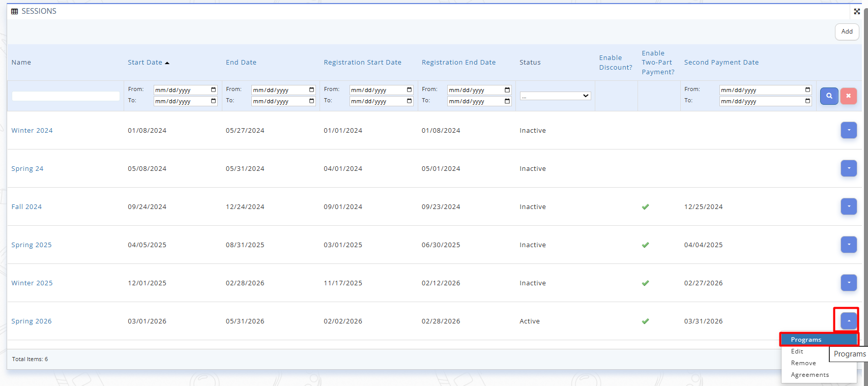Click the Add button
The height and width of the screenshot is (386, 868).
point(847,32)
